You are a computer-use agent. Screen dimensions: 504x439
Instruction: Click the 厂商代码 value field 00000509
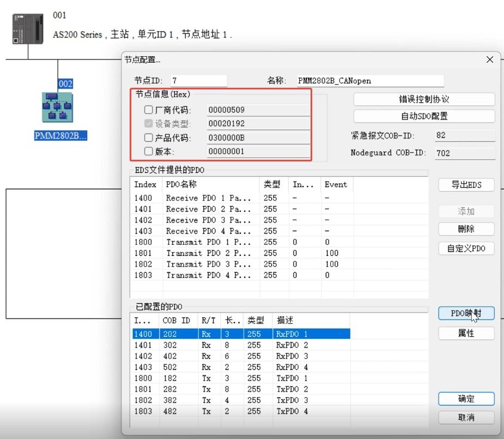point(258,110)
